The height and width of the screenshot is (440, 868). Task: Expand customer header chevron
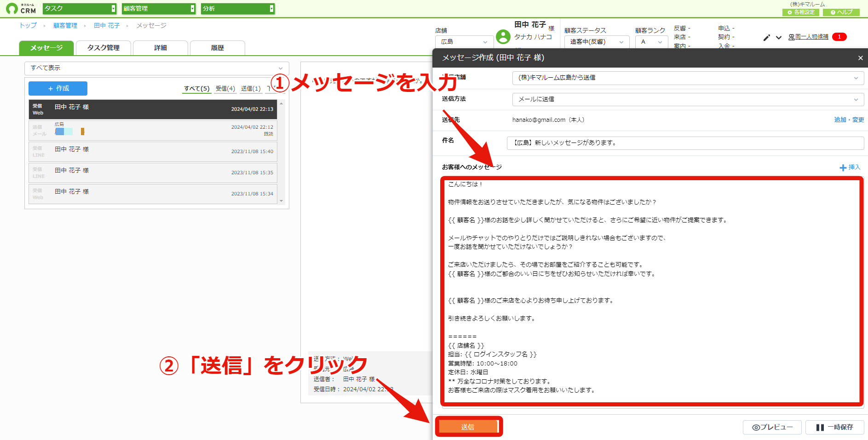pos(779,38)
